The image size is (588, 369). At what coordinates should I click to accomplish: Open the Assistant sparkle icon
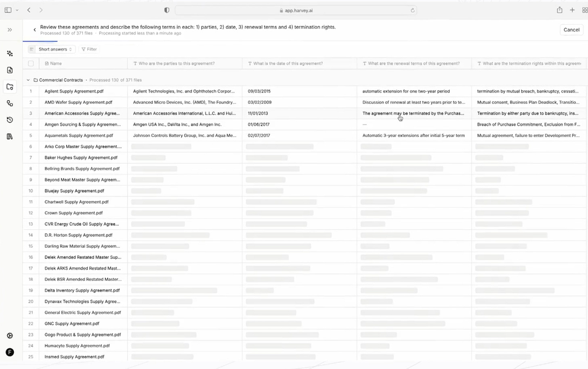click(10, 54)
